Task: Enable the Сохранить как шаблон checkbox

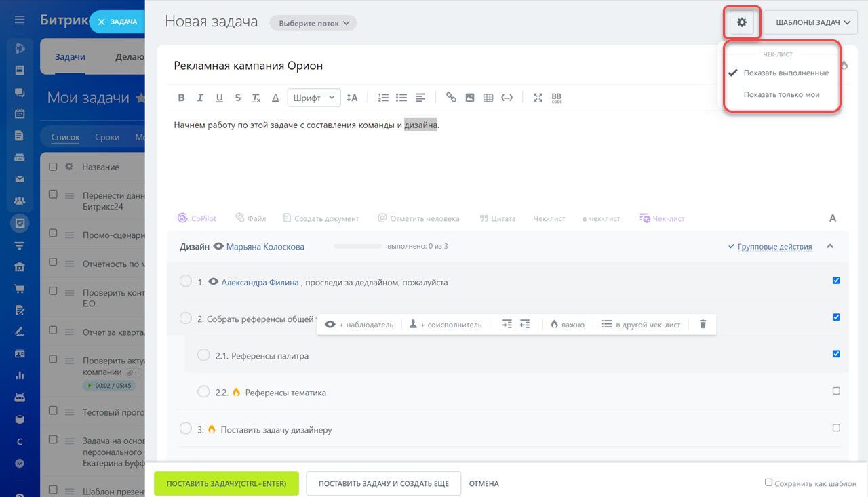Action: pos(768,483)
